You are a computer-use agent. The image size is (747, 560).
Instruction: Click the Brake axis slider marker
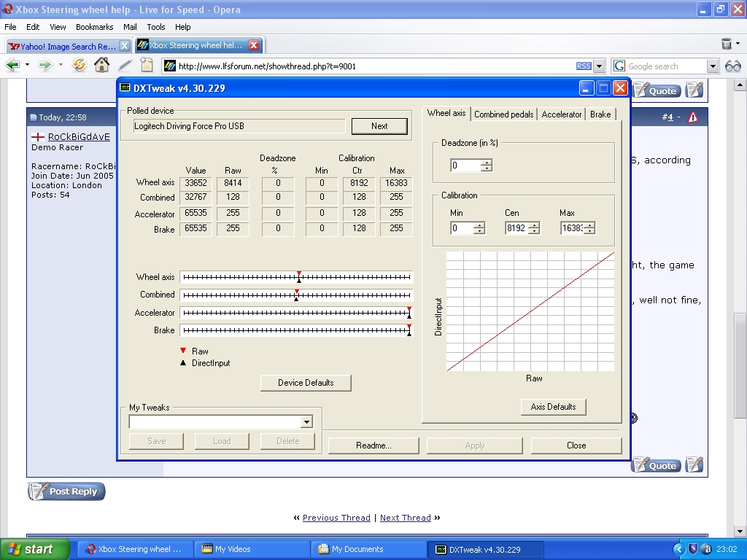[409, 330]
